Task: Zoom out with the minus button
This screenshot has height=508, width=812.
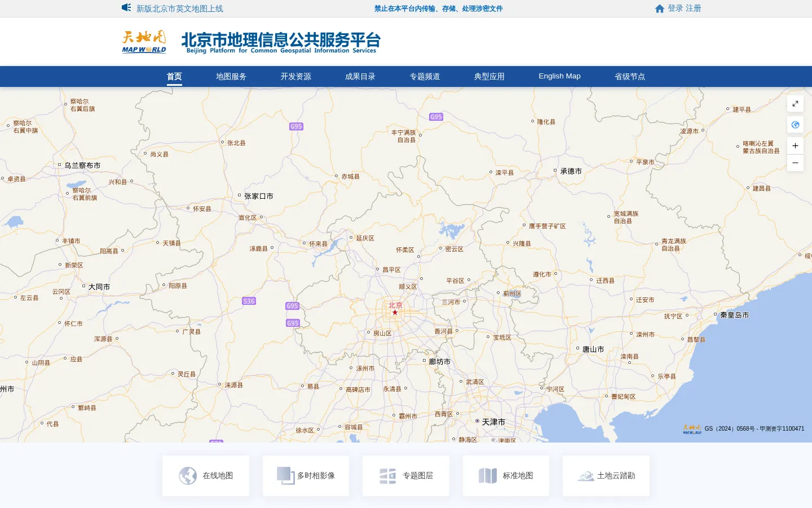Action: pyautogui.click(x=795, y=163)
